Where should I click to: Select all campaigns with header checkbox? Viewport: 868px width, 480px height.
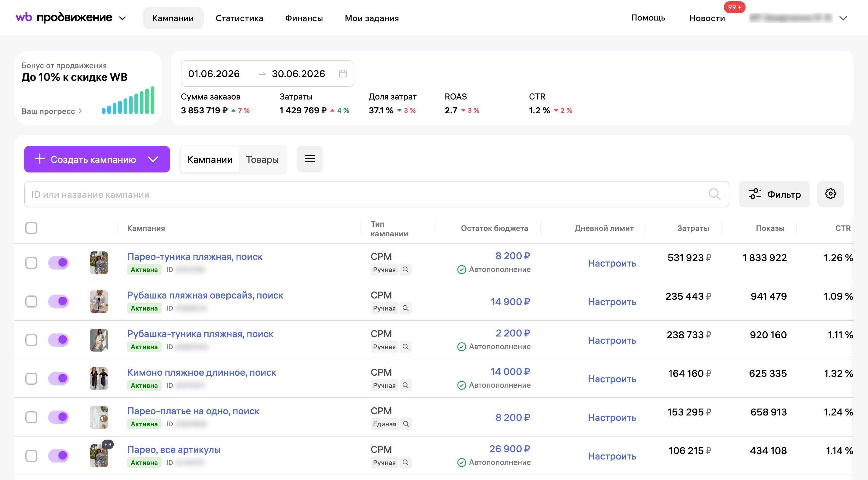[31, 228]
